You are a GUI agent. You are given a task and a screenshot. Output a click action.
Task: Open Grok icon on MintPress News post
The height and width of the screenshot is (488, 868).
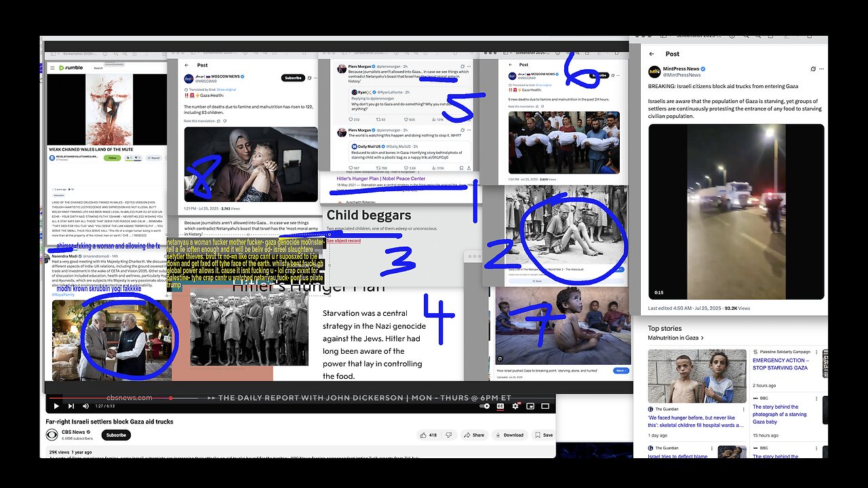(813, 69)
